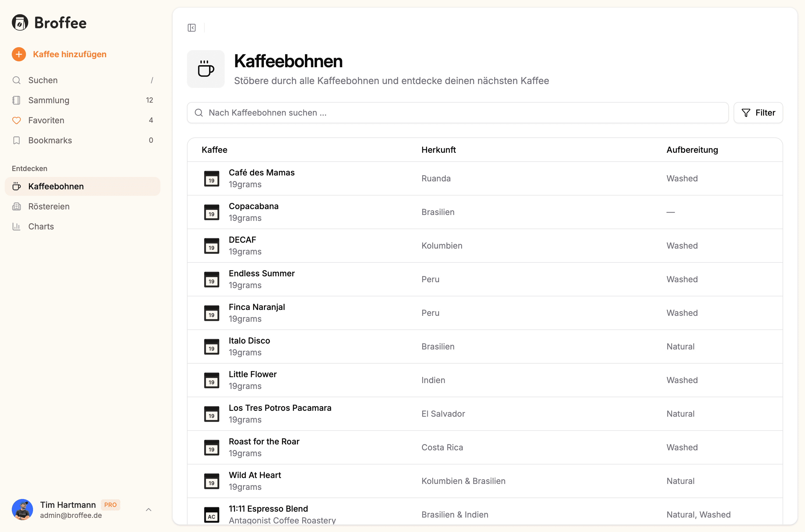Click the 19grams logo beside Wild At Heart
The width and height of the screenshot is (805, 532).
[x=212, y=481]
